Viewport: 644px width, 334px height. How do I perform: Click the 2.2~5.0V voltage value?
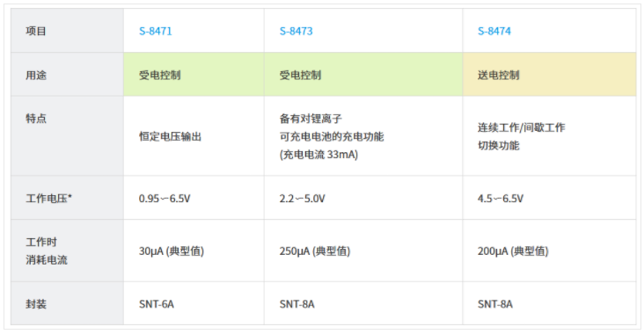302,199
